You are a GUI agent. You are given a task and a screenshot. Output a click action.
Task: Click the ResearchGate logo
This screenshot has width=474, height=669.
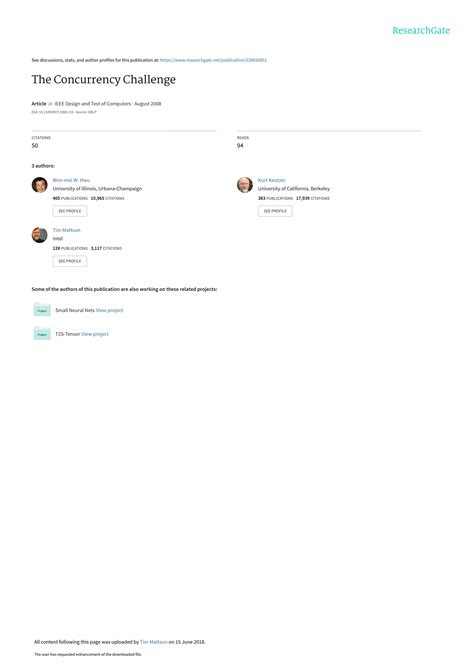[x=421, y=30]
